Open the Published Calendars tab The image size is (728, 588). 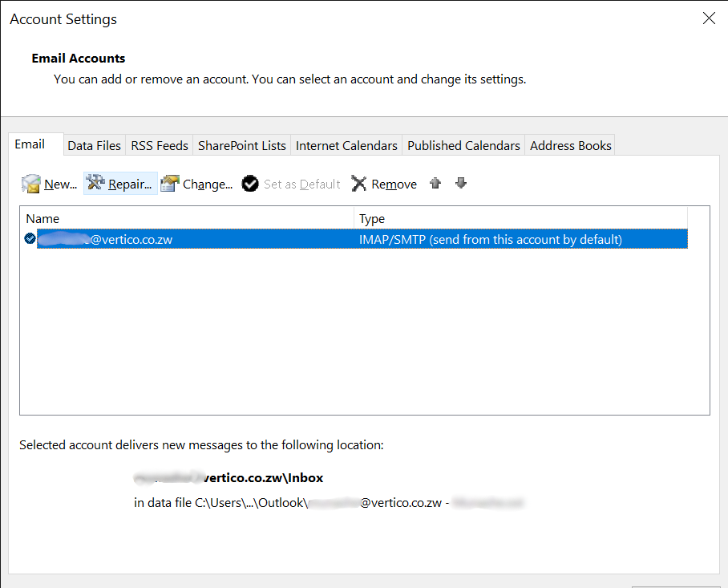tap(463, 145)
